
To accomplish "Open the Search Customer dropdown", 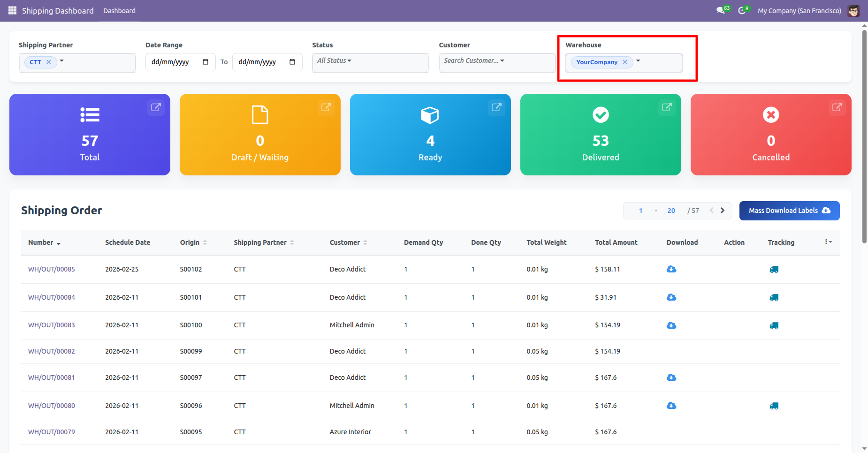I will pyautogui.click(x=474, y=60).
